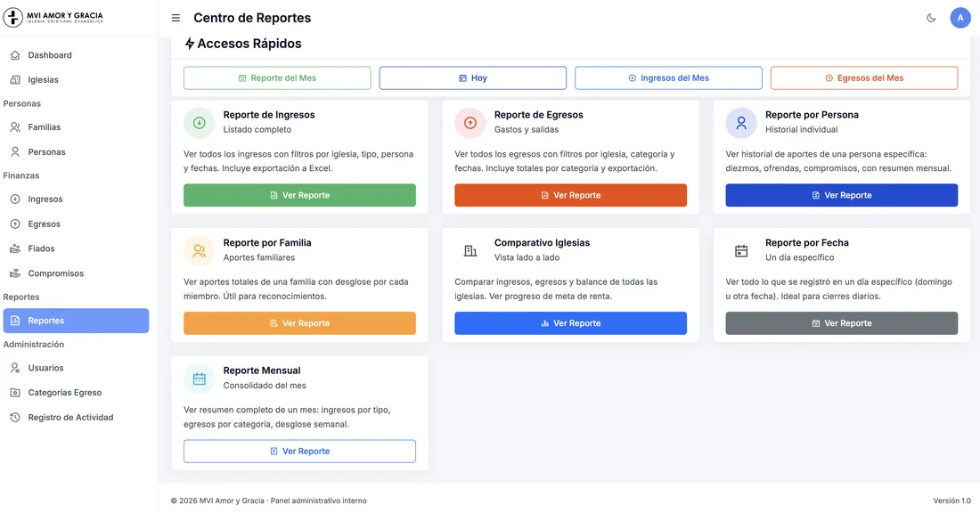
Task: Click the Administración section label in sidebar
Action: click(x=34, y=345)
